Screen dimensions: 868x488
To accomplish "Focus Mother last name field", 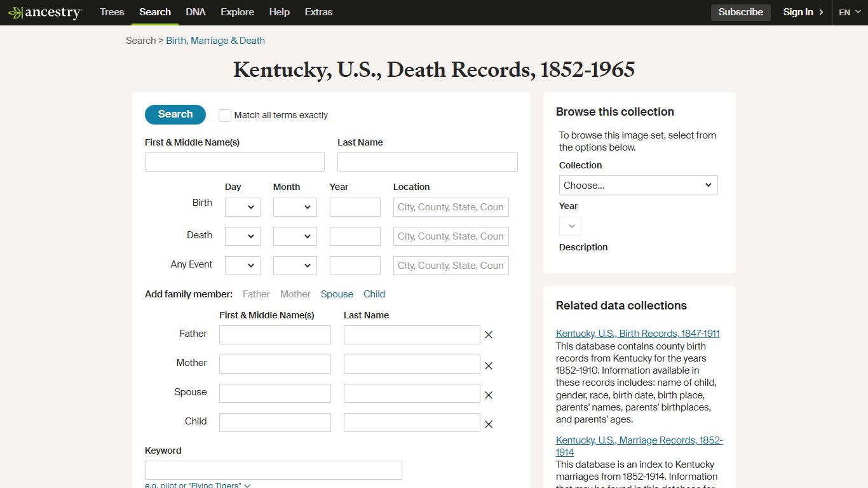I will (x=412, y=364).
